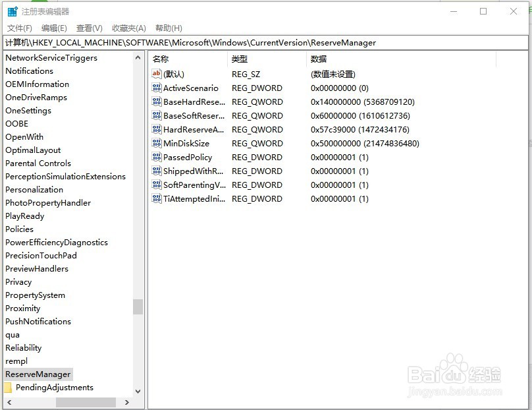Screen dimensions: 532x410
Task: Select the qua key
Action: (x=13, y=335)
